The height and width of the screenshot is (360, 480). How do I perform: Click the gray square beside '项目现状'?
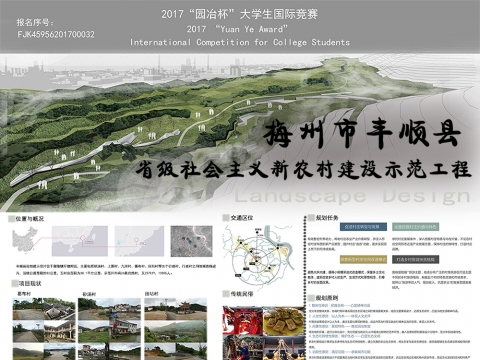pyautogui.click(x=14, y=284)
